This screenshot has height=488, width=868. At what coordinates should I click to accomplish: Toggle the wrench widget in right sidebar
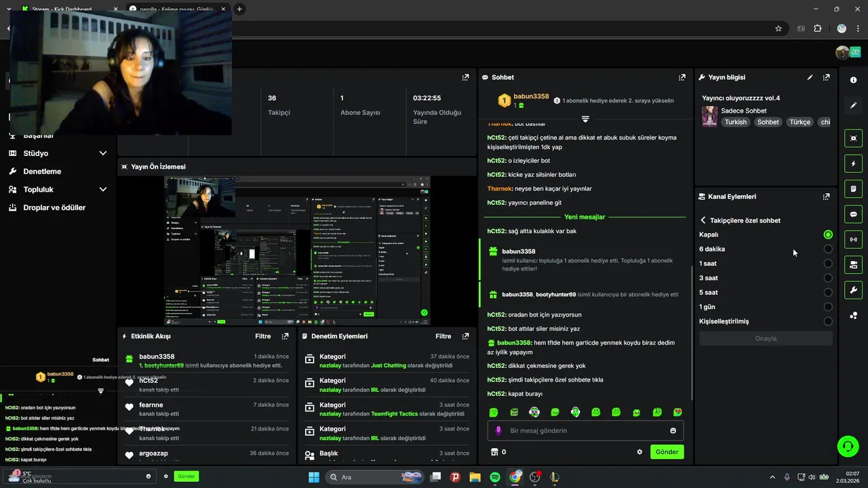click(853, 290)
